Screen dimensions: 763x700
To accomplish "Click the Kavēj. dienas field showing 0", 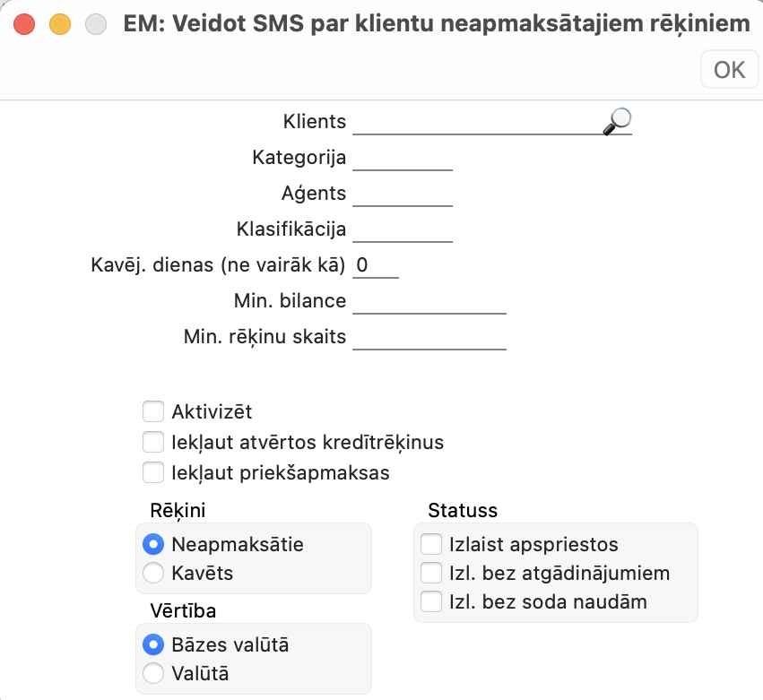I will (376, 265).
